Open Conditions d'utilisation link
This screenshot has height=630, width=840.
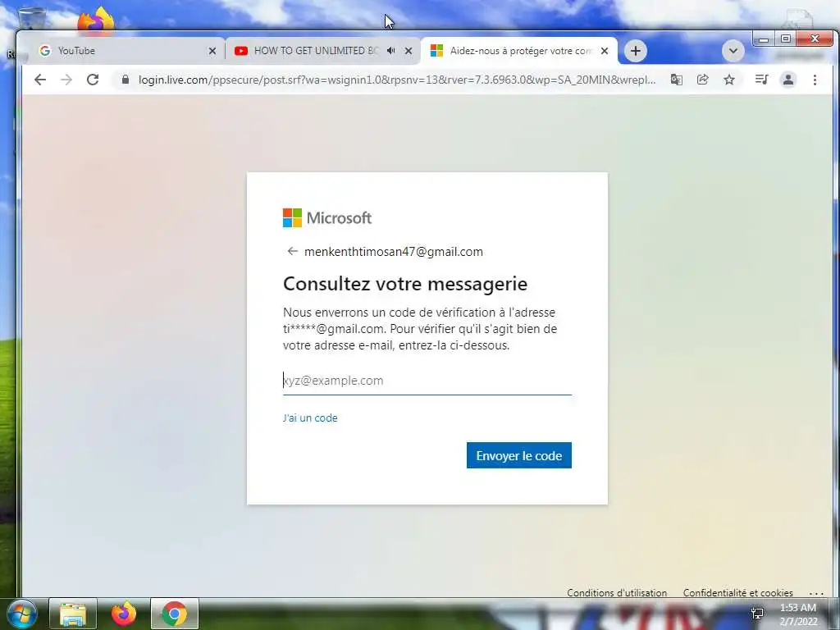coord(617,592)
